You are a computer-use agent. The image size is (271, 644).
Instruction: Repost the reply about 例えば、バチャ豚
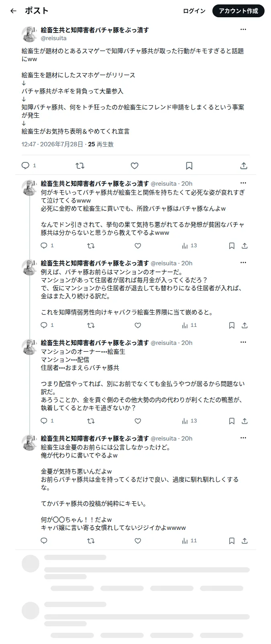[x=91, y=325]
